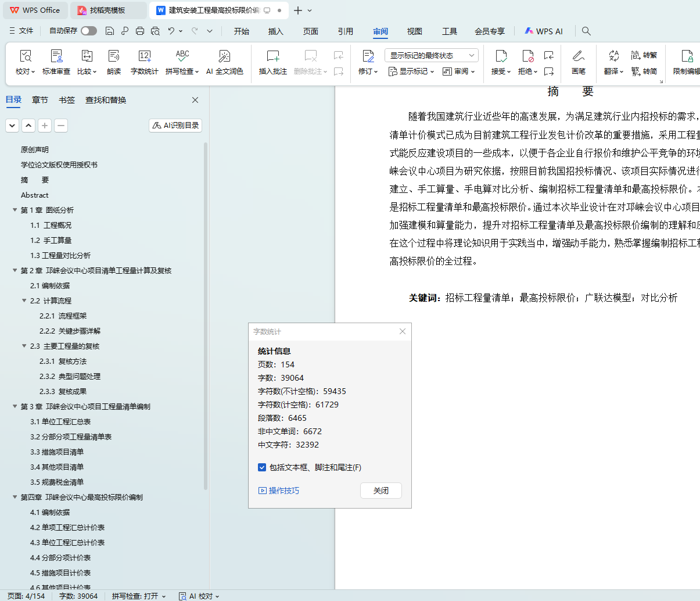
Task: Jump to 3.3 措施项目清单 in outline
Action: 57,452
